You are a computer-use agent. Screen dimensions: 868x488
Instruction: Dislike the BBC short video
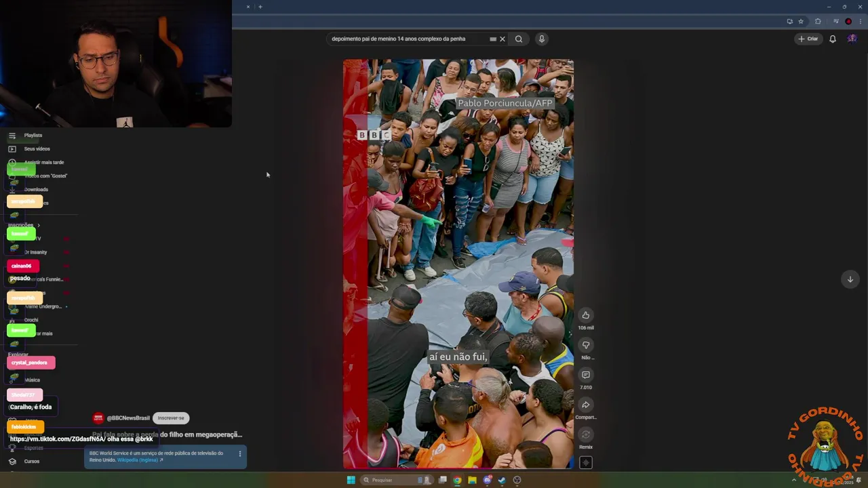(x=585, y=345)
